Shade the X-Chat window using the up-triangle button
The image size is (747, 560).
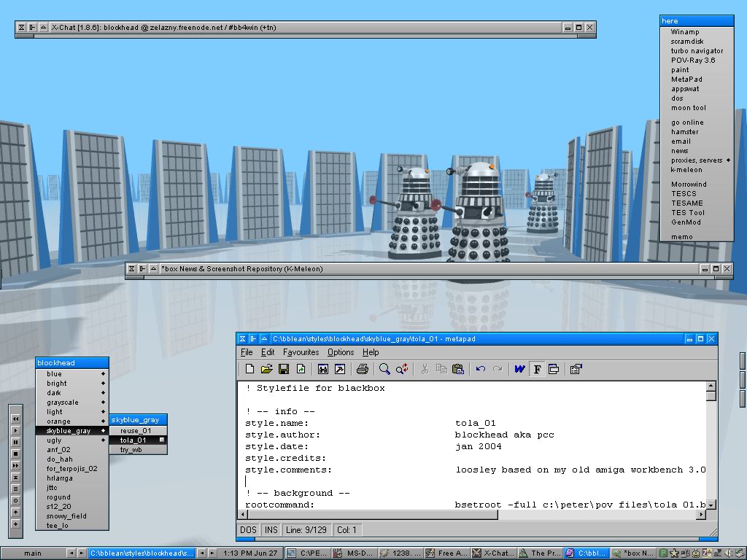(x=43, y=28)
